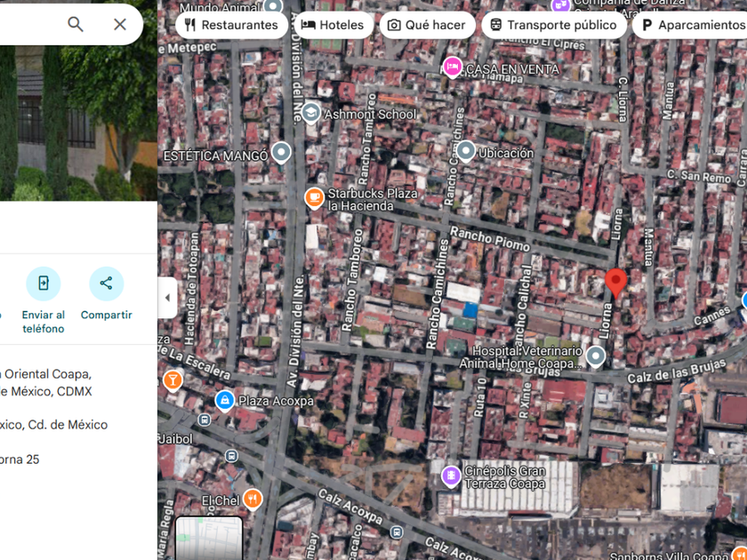Viewport: 747px width, 560px height.
Task: Click the Enviar al teléfono icon
Action: click(x=44, y=284)
